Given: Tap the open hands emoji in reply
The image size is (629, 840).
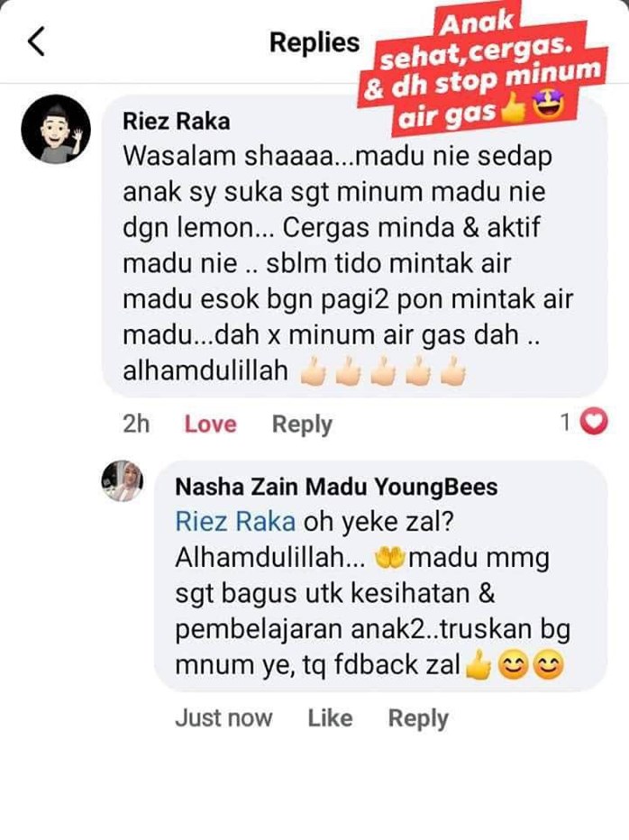Looking at the screenshot, I should pos(390,558).
